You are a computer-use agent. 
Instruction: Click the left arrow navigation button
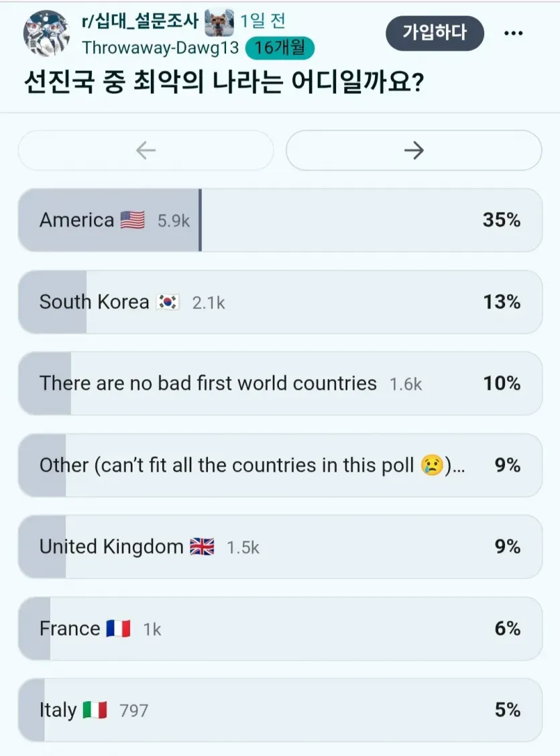(x=146, y=150)
